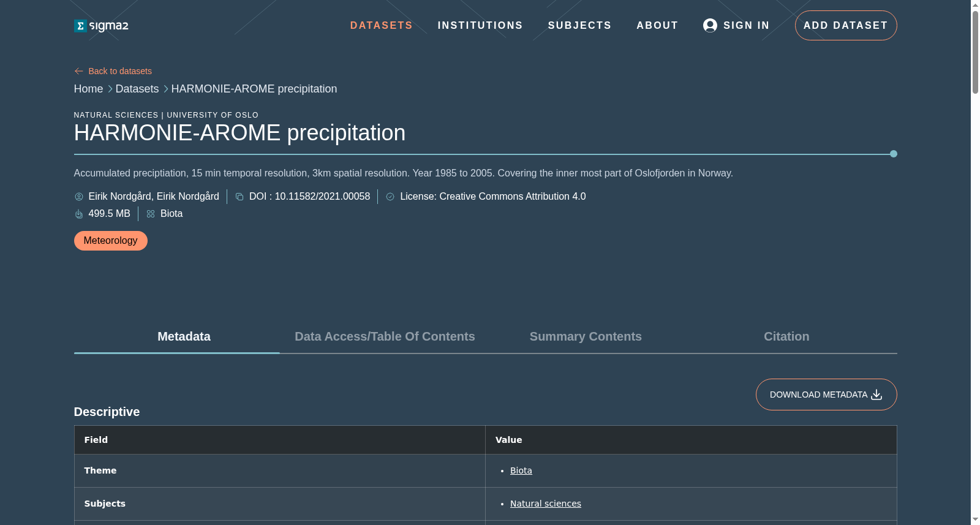Switch to the Citation tab

pyautogui.click(x=786, y=336)
